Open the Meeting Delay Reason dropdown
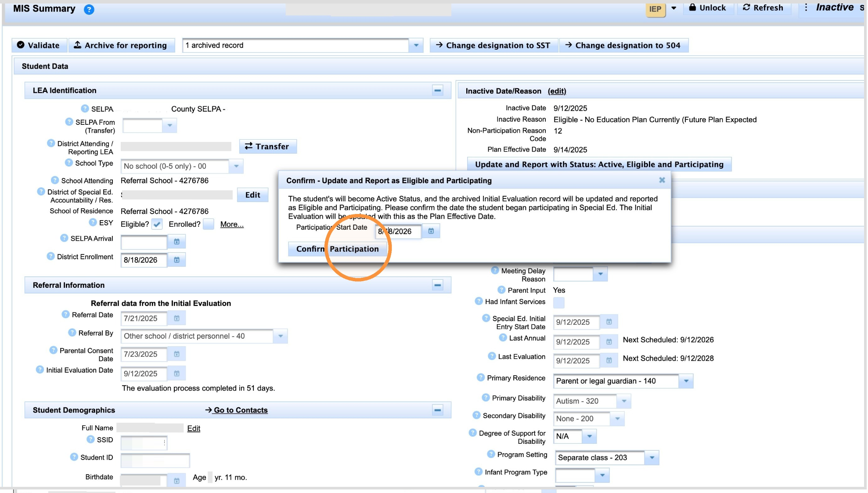868x493 pixels. coord(600,275)
